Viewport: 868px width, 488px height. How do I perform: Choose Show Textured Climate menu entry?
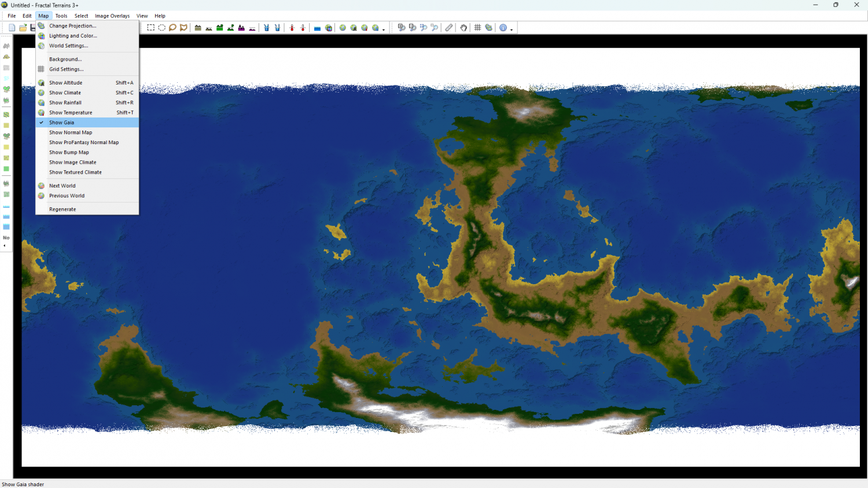75,173
